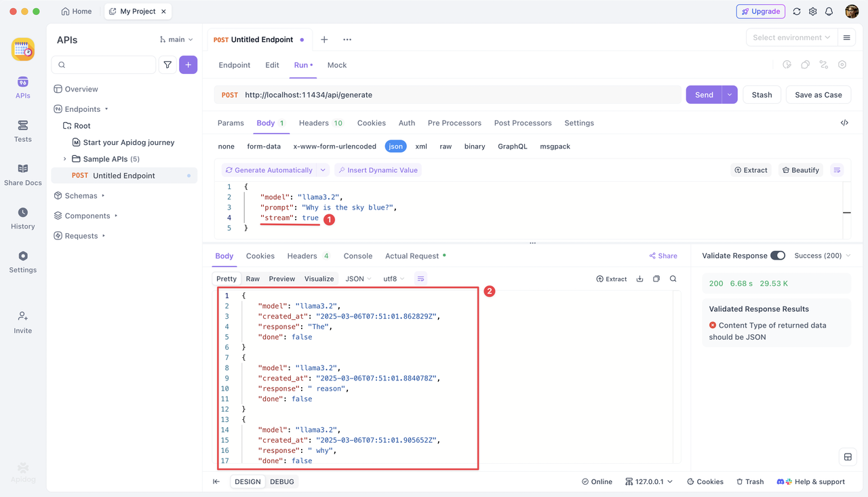Click the APIs search input field
The width and height of the screenshot is (868, 497).
pyautogui.click(x=104, y=65)
